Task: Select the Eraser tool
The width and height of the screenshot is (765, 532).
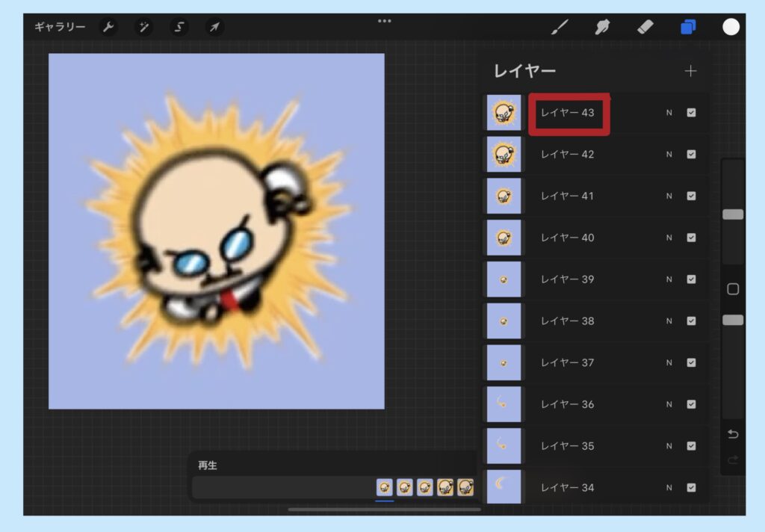Action: [x=645, y=27]
